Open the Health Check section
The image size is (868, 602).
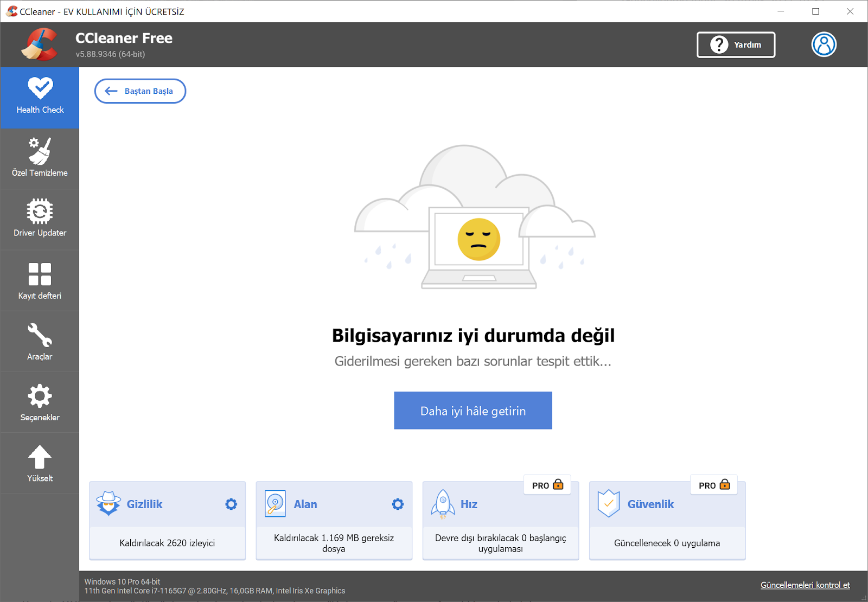40,98
